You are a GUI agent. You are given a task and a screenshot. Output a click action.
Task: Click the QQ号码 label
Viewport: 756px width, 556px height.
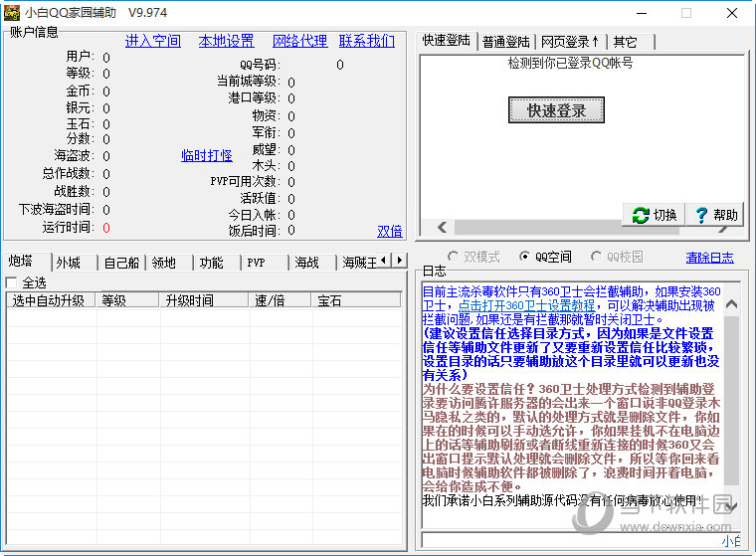tap(261, 64)
